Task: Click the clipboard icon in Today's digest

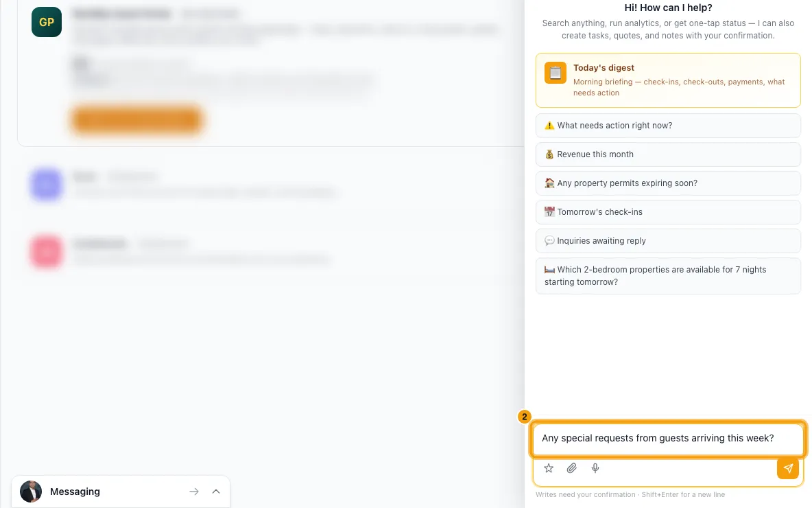Action: pyautogui.click(x=555, y=73)
